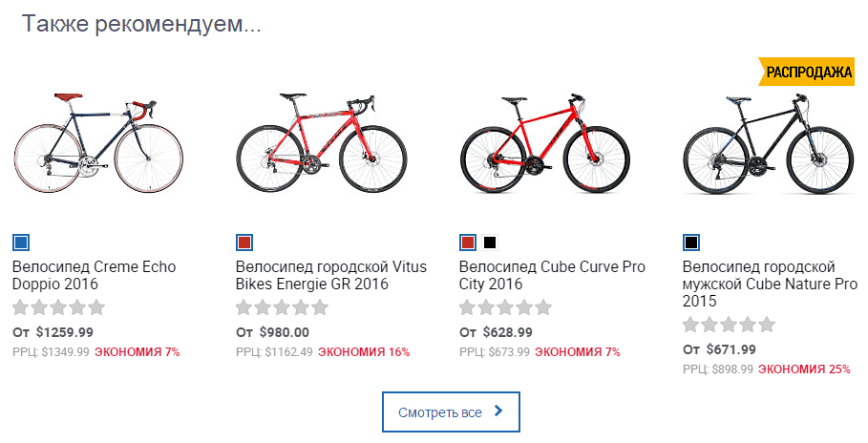Choose black swatch for Cube Curve Pro

[491, 242]
